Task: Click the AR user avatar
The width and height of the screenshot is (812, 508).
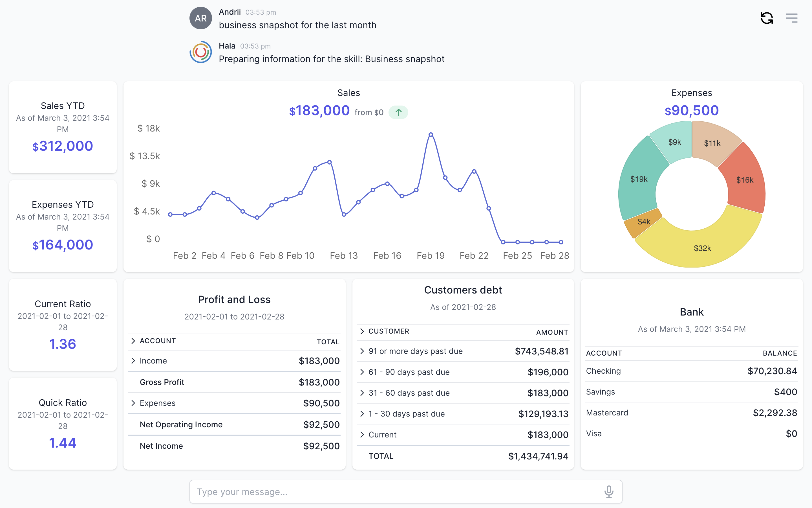Action: click(x=201, y=18)
